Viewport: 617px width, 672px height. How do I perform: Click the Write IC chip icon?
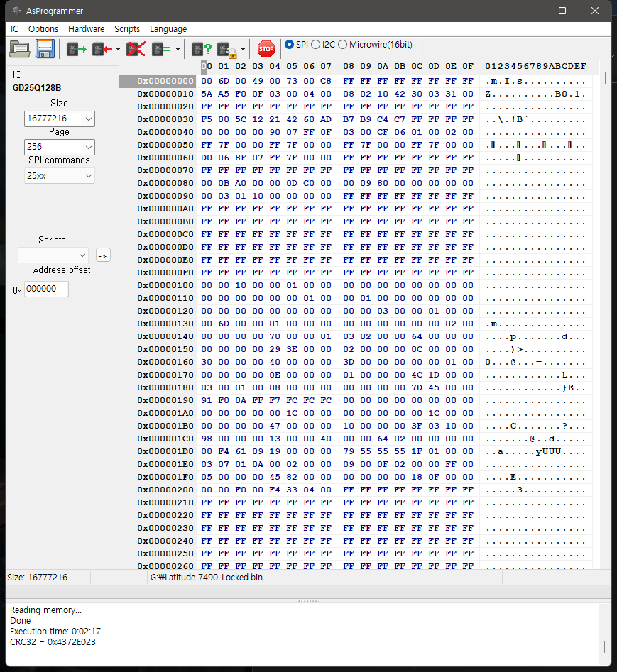(x=102, y=49)
